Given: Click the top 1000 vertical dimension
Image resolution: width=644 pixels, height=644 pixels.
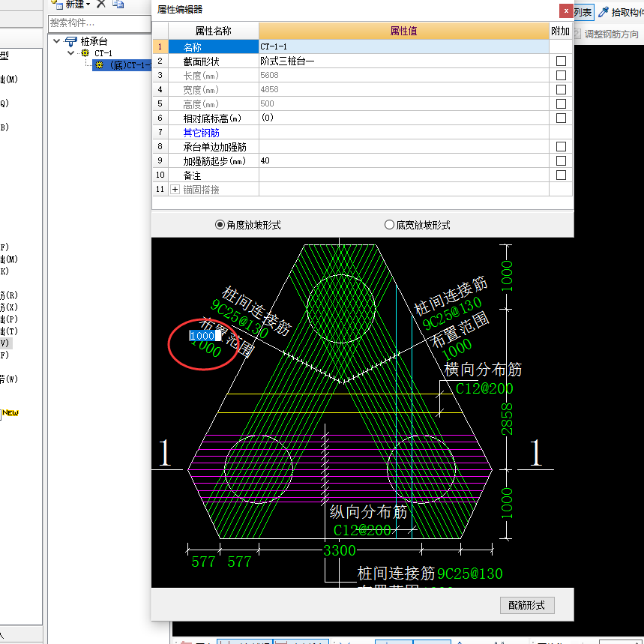Looking at the screenshot, I should pyautogui.click(x=507, y=276).
